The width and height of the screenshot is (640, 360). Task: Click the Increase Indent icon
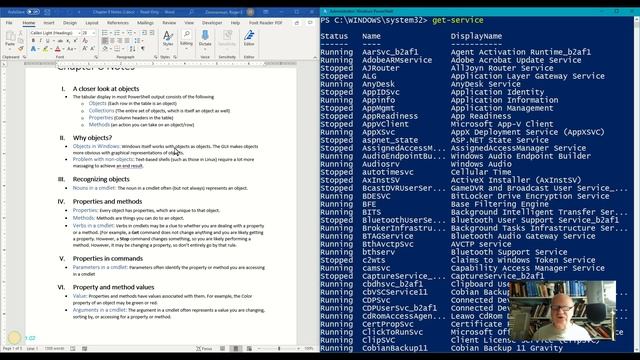pyautogui.click(x=152, y=33)
